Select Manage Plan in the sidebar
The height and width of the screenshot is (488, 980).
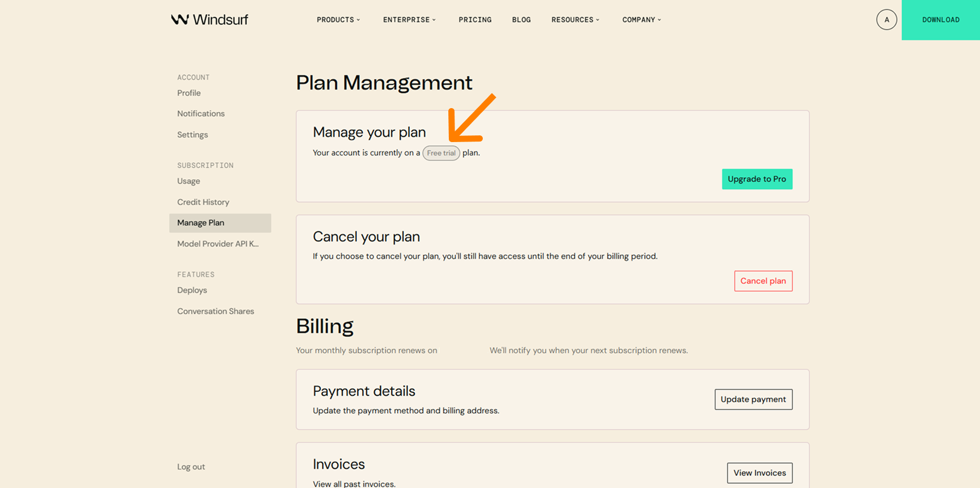click(x=200, y=222)
